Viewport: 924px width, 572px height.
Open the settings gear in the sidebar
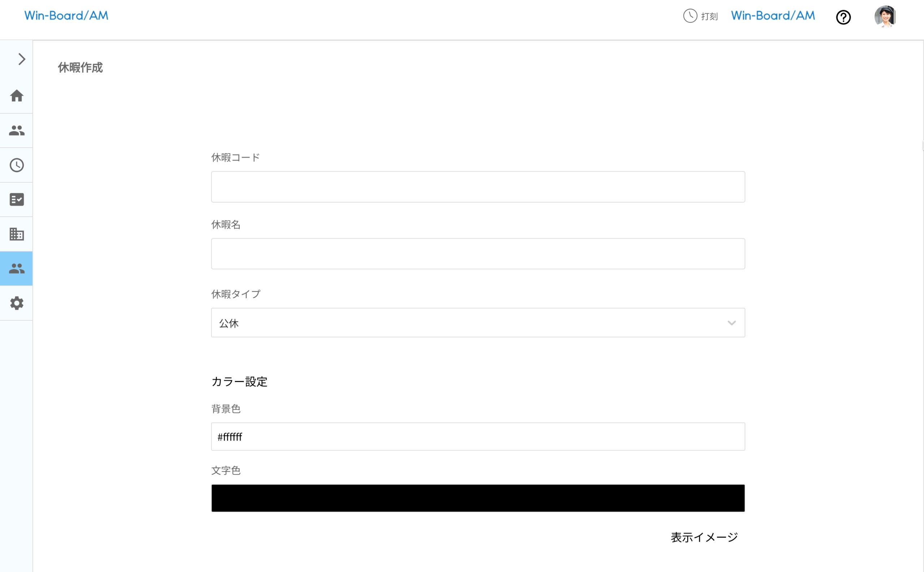click(x=16, y=303)
